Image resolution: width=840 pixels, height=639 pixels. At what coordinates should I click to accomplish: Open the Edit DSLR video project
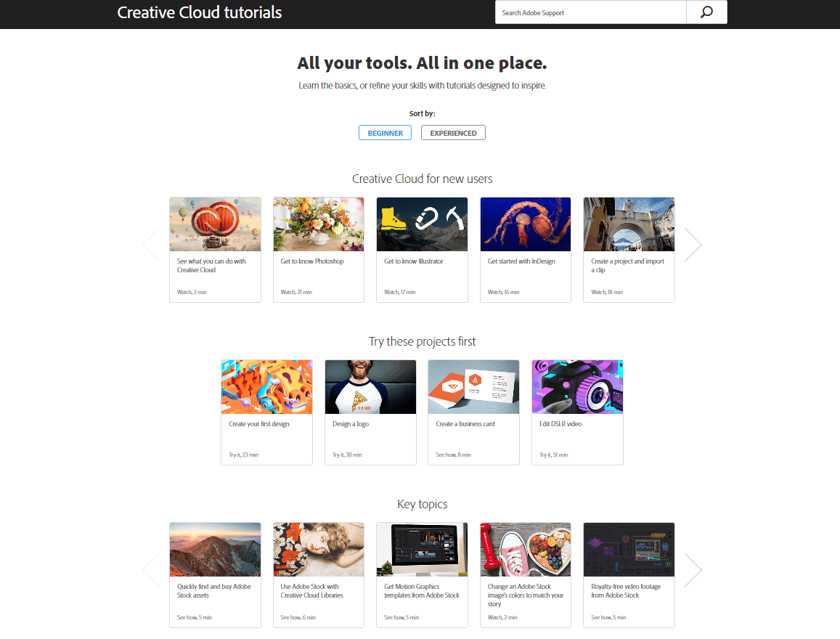tap(577, 412)
